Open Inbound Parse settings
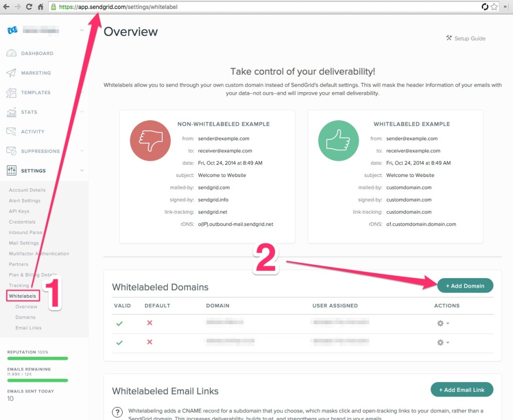Screen dimensions: 513x420 (x=26, y=233)
